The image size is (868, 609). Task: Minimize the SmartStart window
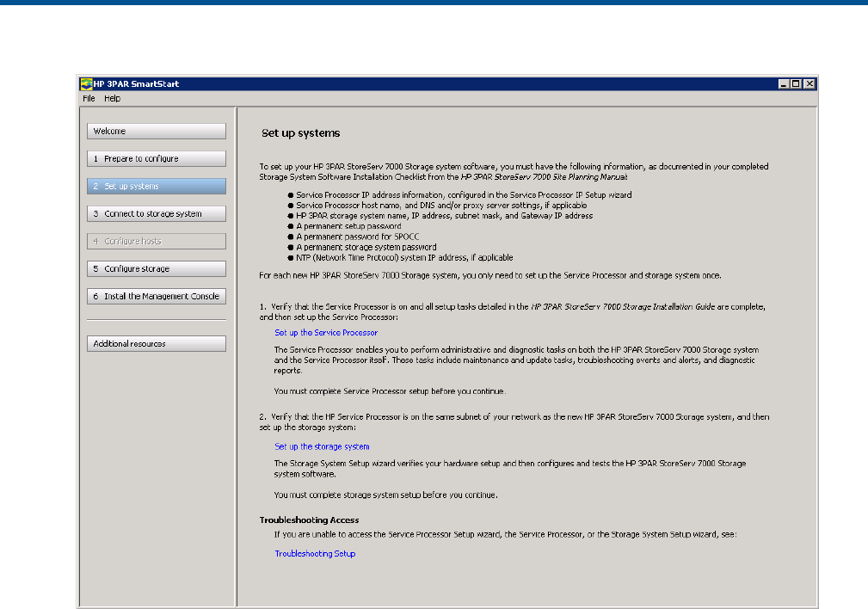pos(784,84)
